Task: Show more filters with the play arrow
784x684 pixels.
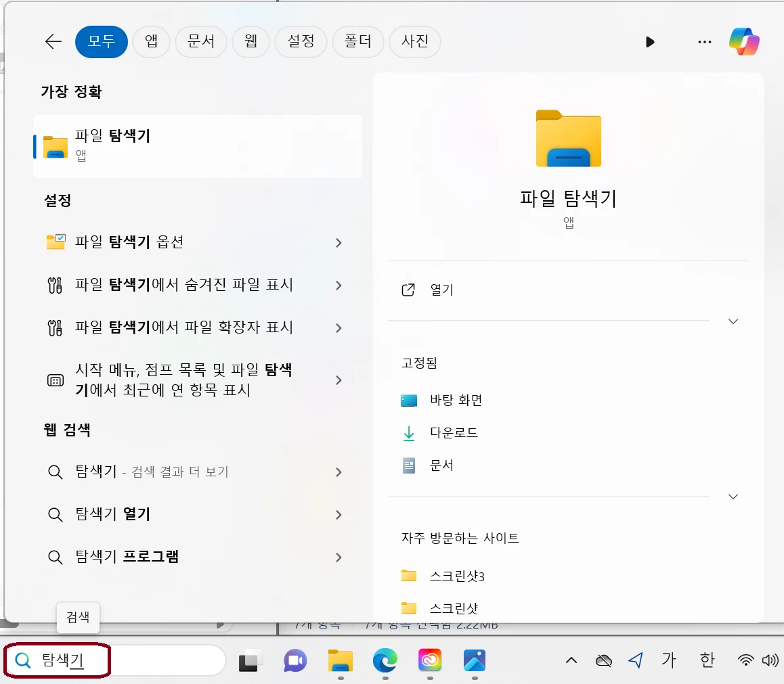Action: [650, 42]
